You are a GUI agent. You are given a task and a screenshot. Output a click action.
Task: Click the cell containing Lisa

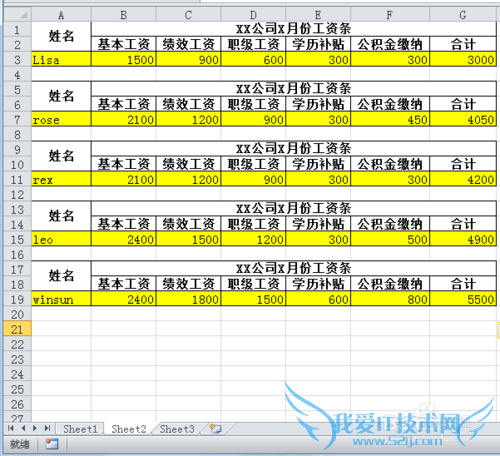click(61, 60)
